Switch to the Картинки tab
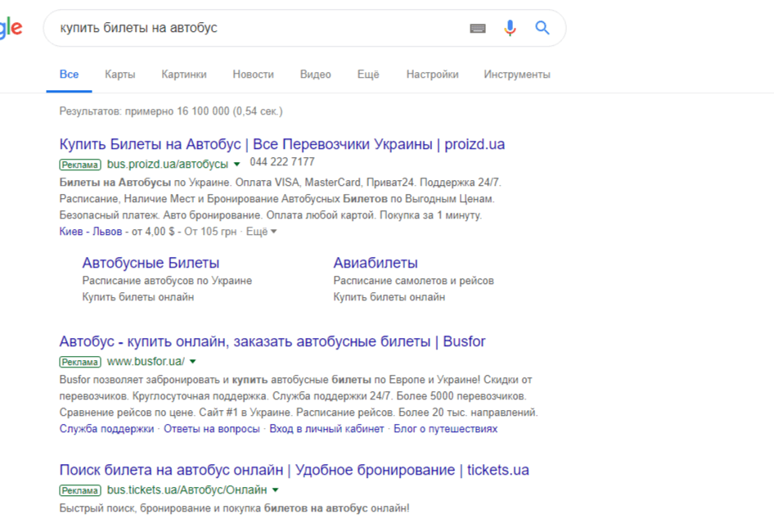Image resolution: width=774 pixels, height=532 pixels. point(183,74)
